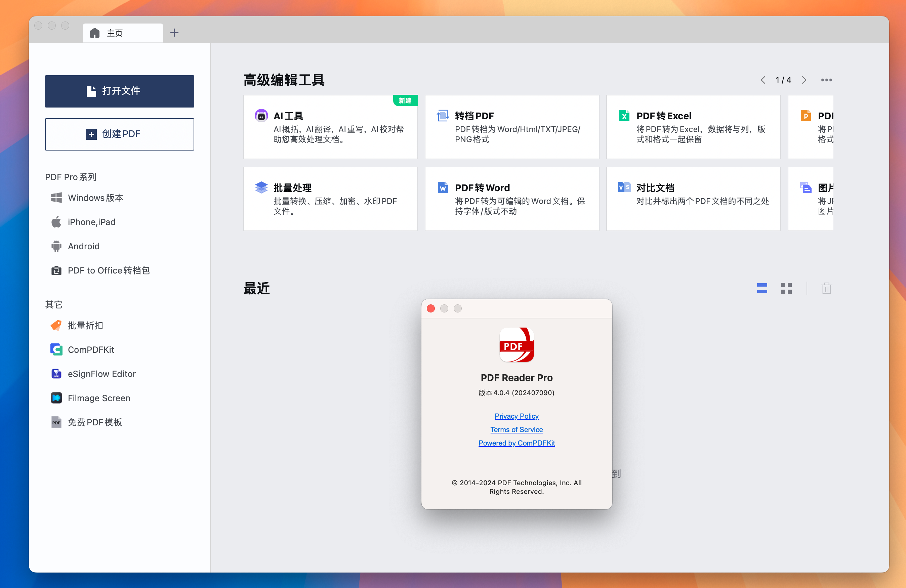Viewport: 906px width, 588px height.
Task: Select eSignFlow Editor sidebar label
Action: coord(101,374)
